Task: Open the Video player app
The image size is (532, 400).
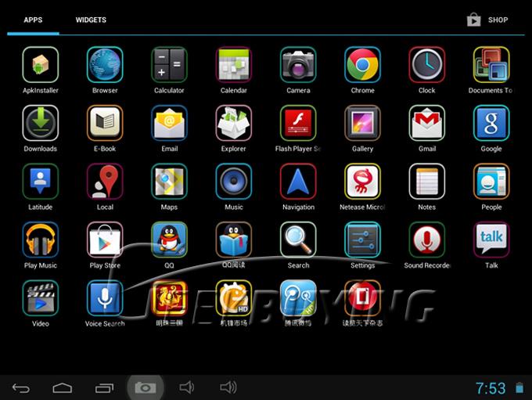Action: [x=41, y=298]
